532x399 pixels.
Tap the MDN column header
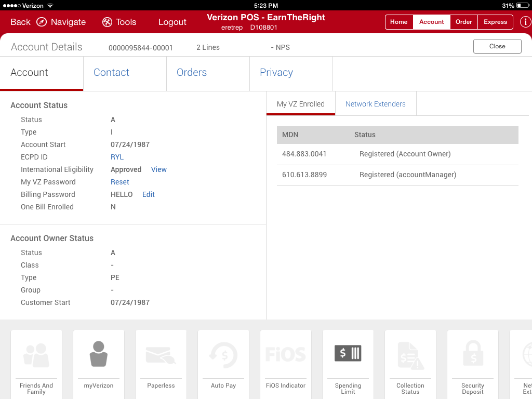point(290,135)
